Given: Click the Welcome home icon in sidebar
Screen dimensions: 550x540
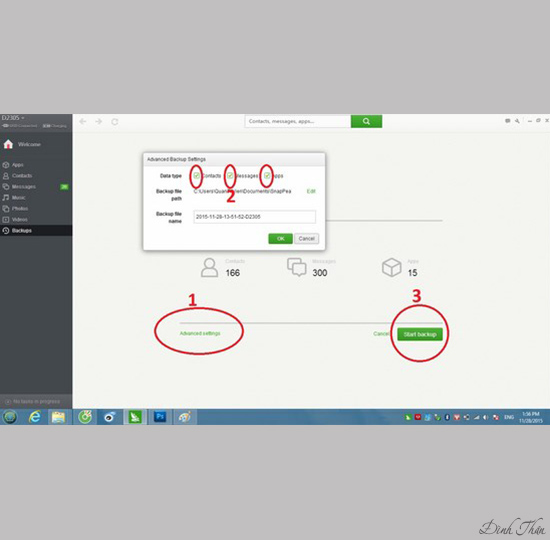Looking at the screenshot, I should [x=8, y=144].
